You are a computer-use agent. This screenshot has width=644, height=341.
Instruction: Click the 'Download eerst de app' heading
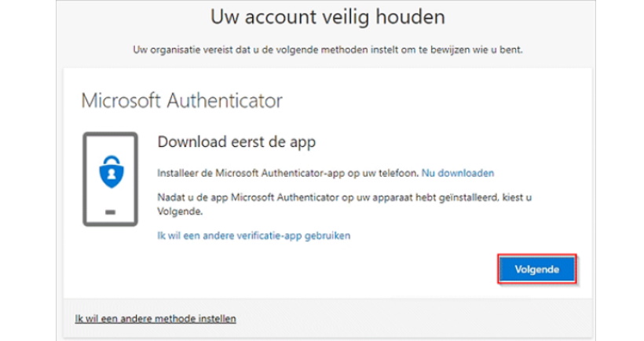click(x=236, y=141)
